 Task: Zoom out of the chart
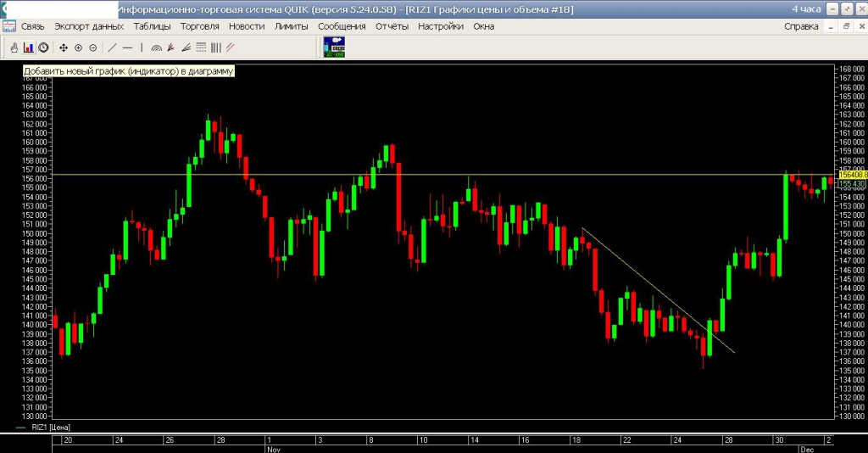[x=93, y=48]
